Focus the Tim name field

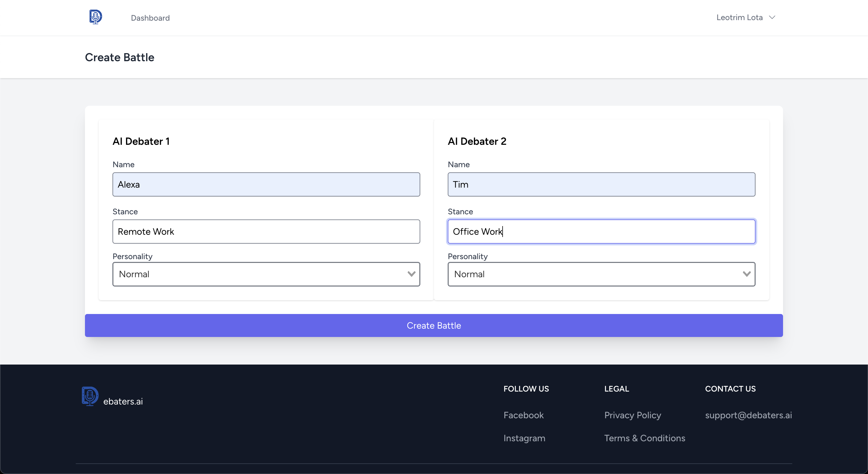point(601,184)
